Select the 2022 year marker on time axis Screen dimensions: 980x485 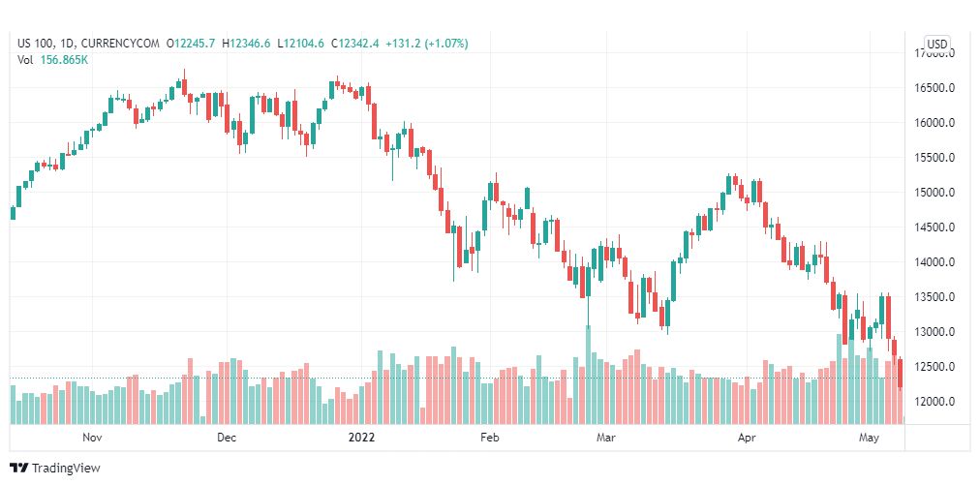(x=361, y=438)
